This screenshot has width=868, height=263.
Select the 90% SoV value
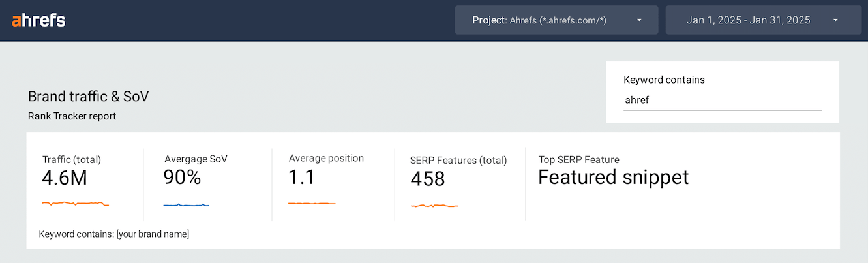(x=182, y=177)
